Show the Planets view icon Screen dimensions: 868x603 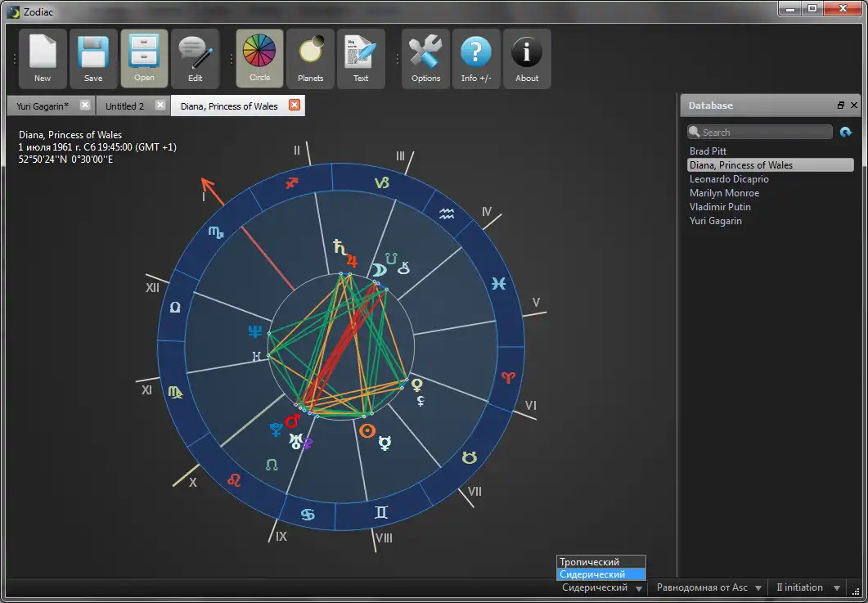311,59
